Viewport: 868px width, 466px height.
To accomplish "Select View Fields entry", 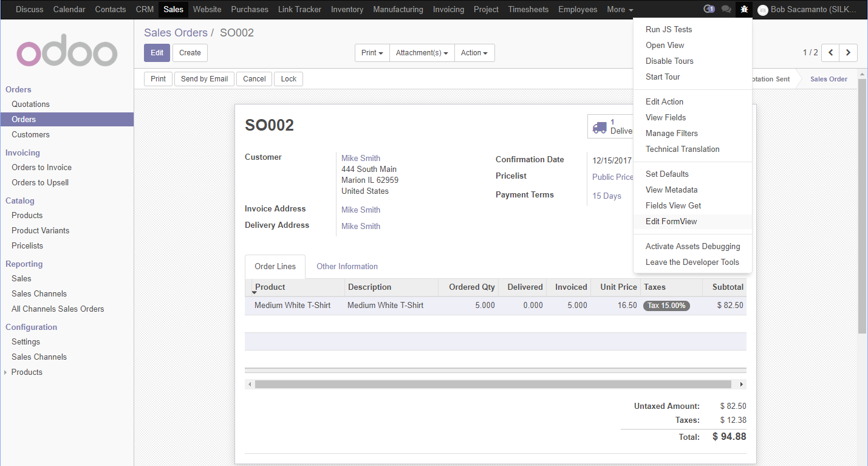I will [x=692, y=117].
